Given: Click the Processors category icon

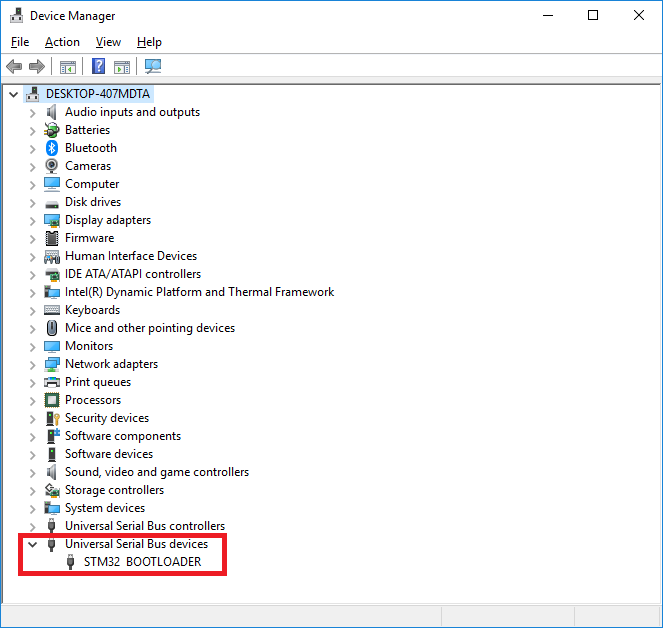Looking at the screenshot, I should pos(52,400).
